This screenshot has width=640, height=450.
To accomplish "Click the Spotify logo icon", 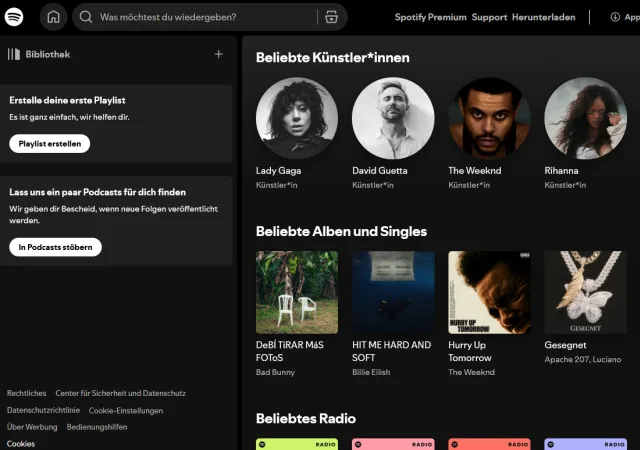I will pos(14,17).
